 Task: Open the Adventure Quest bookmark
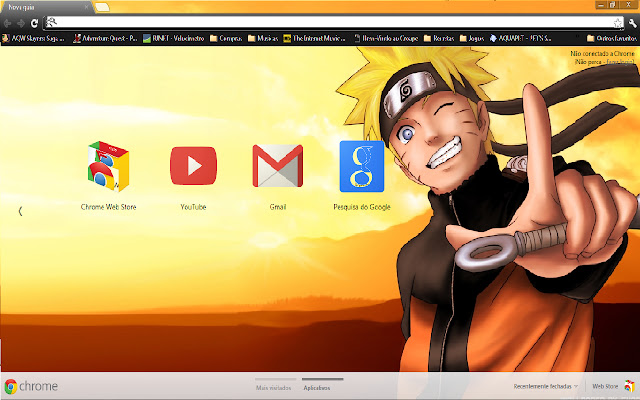pyautogui.click(x=105, y=38)
